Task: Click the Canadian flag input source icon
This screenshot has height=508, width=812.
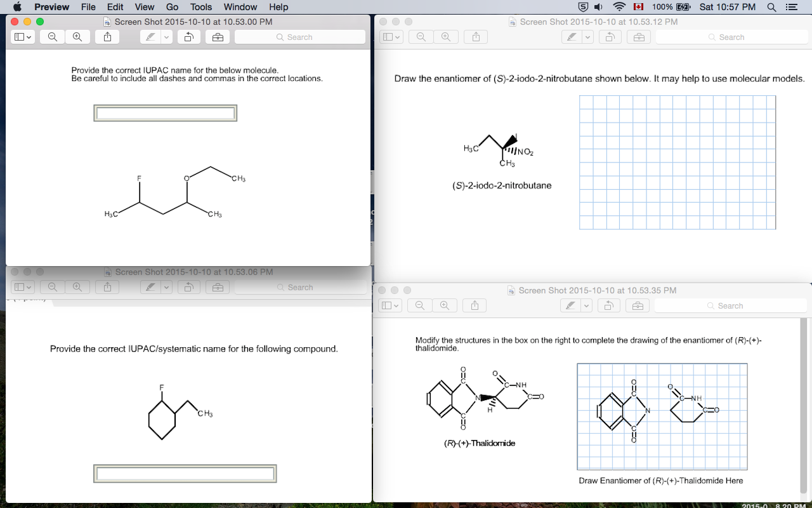Action: click(x=638, y=7)
